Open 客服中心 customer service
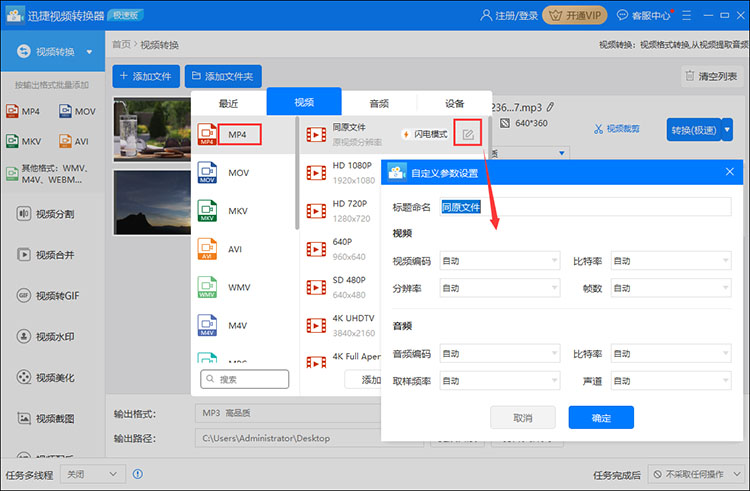 point(644,15)
